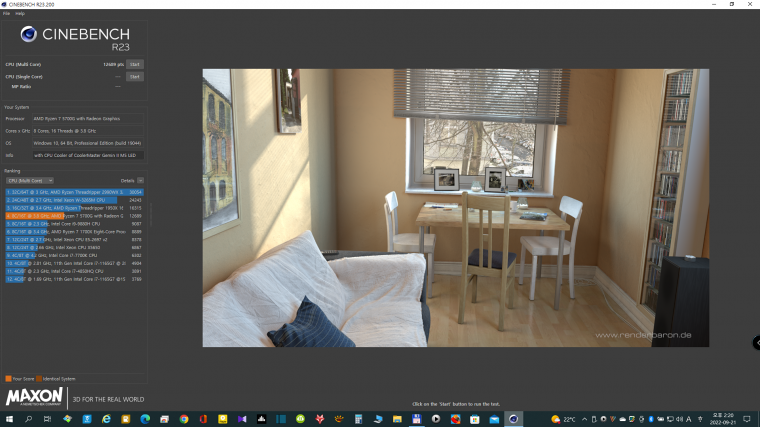
Task: Select ranking row 12 i7-1165G7 at 1.69 GHz
Action: pyautogui.click(x=74, y=279)
